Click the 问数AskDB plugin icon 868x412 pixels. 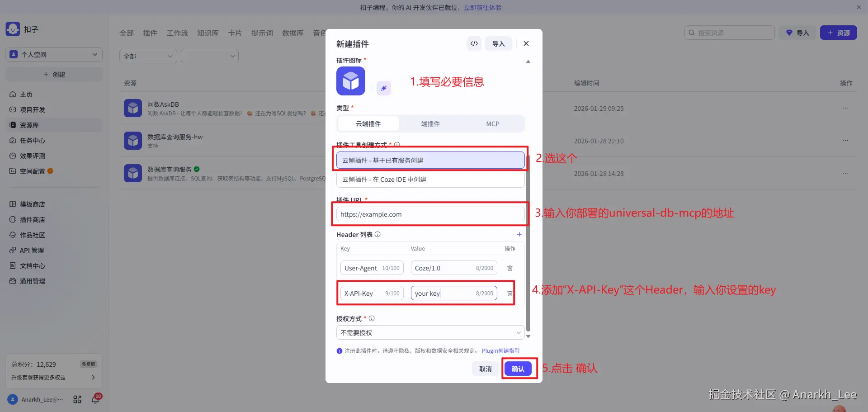coord(133,108)
